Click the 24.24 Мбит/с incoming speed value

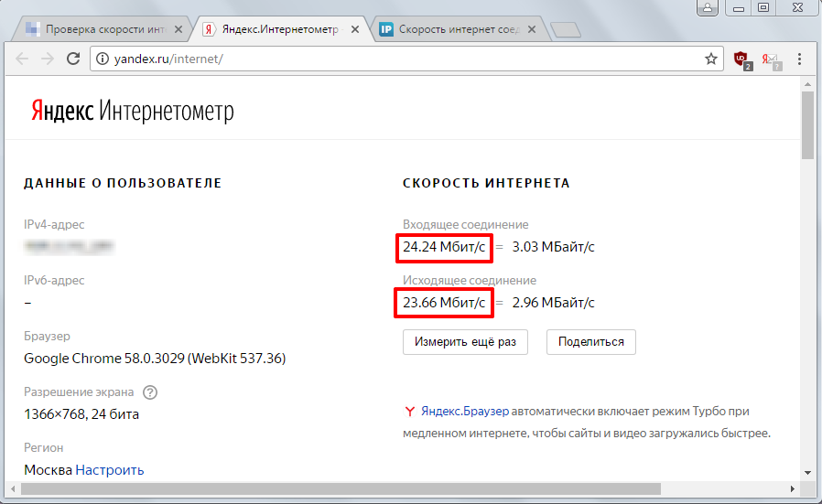coord(444,247)
